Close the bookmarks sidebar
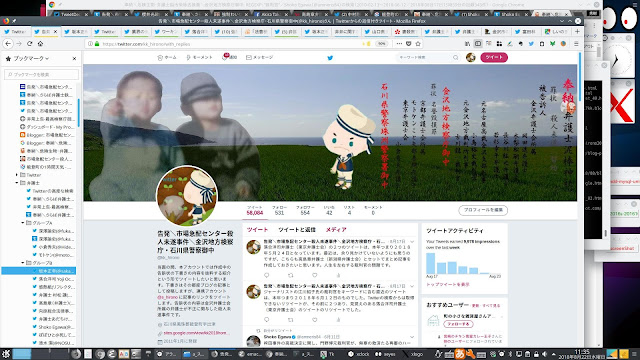640x360 pixels. (x=74, y=59)
